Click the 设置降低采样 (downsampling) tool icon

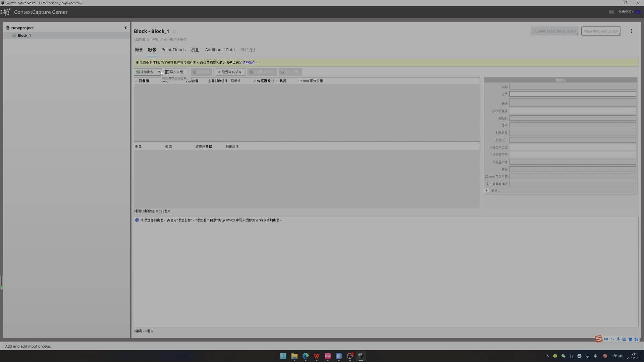(220, 72)
